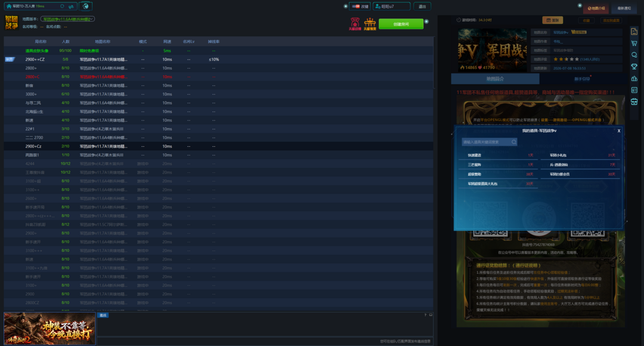The height and width of the screenshot is (346, 644).
Task: Open the 天梯预约 ladder reservation icon
Action: point(370,24)
